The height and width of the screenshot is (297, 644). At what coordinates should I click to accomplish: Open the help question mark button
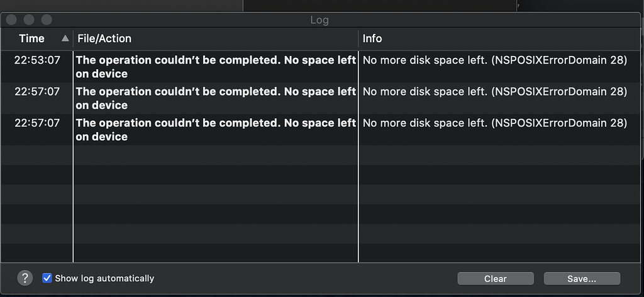pos(25,278)
